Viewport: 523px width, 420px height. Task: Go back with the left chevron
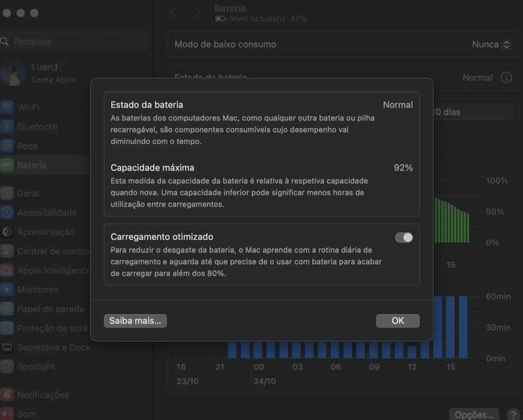tap(173, 13)
